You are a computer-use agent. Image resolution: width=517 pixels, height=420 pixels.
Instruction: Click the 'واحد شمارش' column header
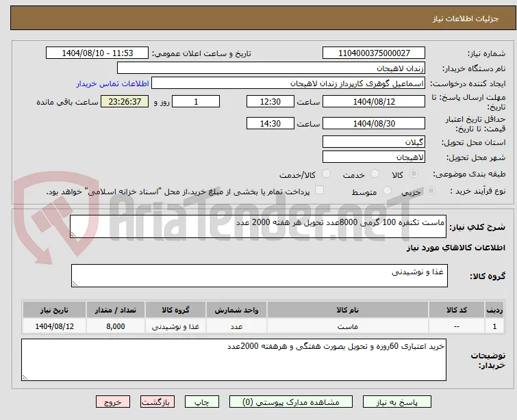click(236, 310)
